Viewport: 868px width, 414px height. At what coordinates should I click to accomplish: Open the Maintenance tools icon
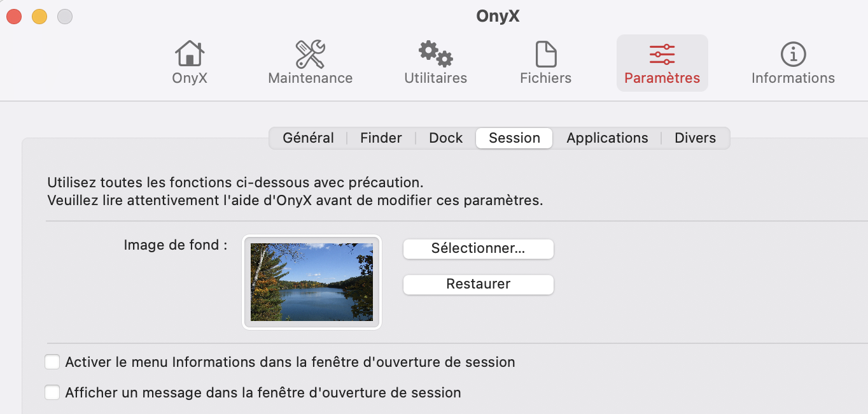pos(310,55)
